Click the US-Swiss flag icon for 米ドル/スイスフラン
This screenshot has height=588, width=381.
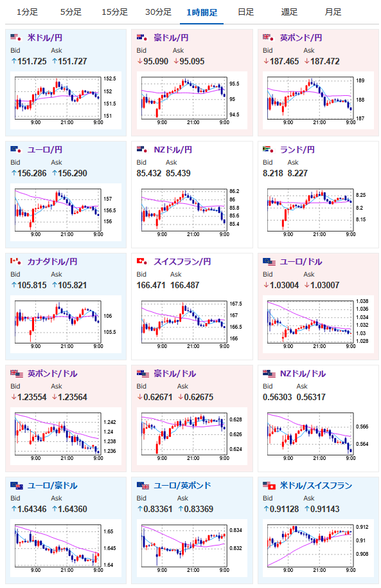(x=269, y=486)
